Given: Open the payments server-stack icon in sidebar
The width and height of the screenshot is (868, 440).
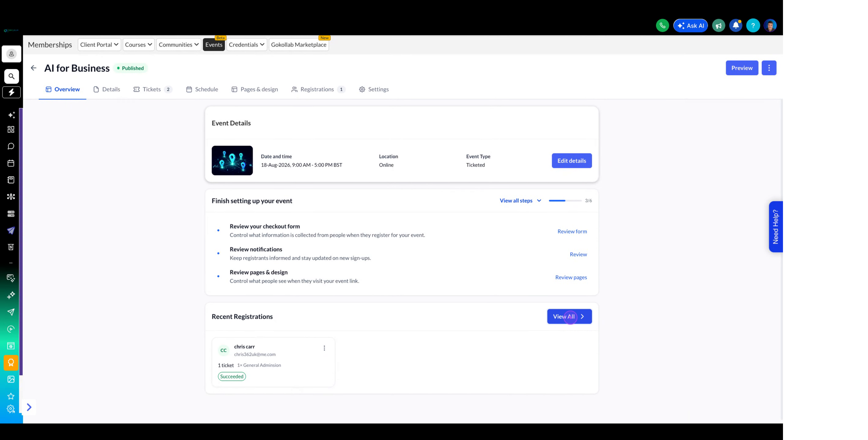Looking at the screenshot, I should pos(11,214).
